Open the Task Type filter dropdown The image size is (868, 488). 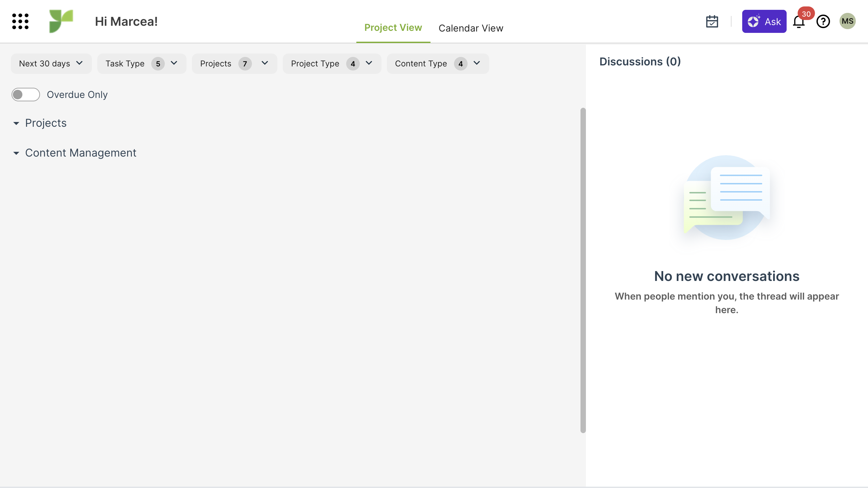pyautogui.click(x=141, y=64)
